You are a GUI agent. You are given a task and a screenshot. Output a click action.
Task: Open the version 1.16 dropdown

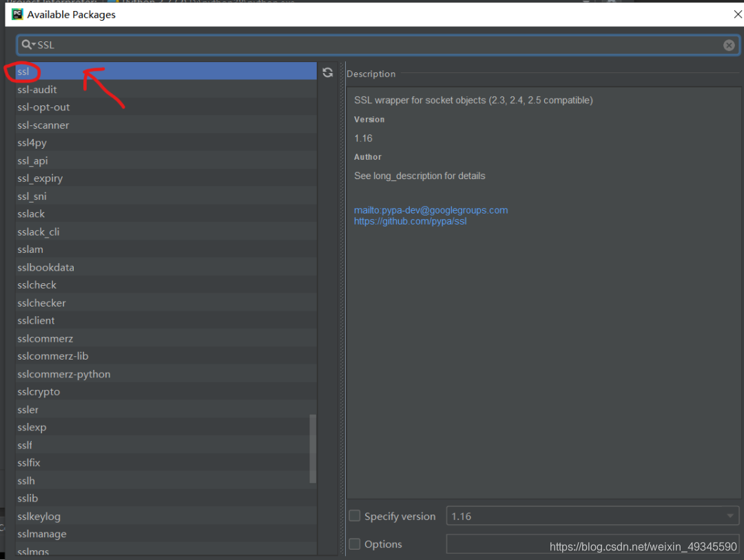coord(592,516)
